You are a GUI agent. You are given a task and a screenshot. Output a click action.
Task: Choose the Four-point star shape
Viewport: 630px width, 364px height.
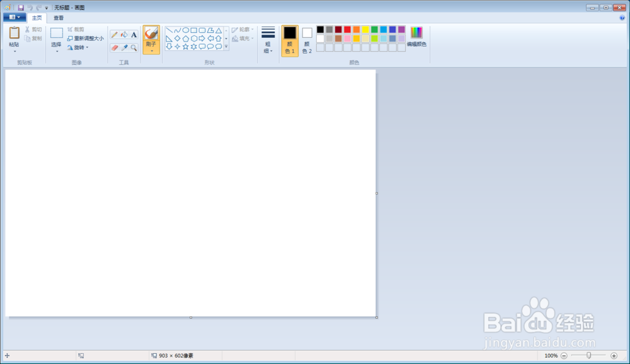[177, 47]
